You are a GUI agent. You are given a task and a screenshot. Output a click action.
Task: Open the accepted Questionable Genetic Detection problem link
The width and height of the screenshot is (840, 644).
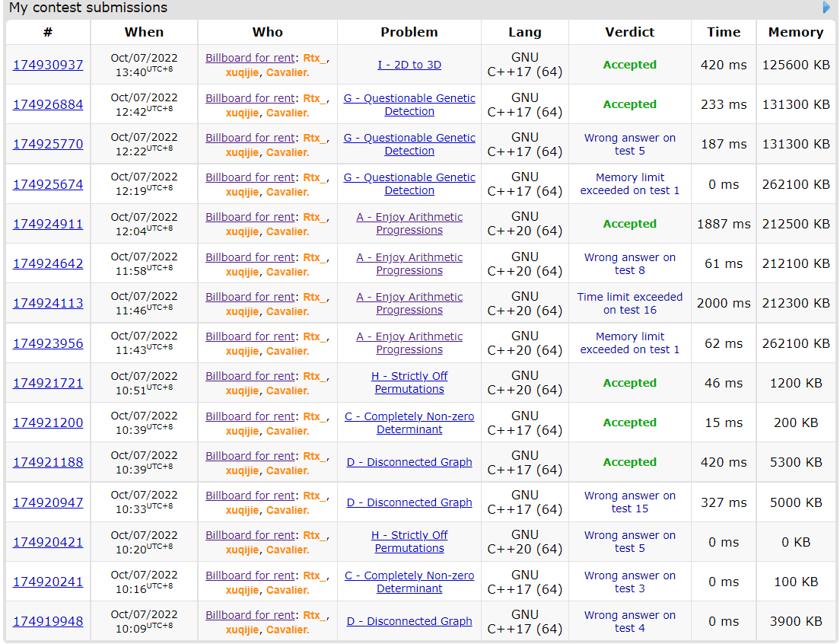click(409, 104)
